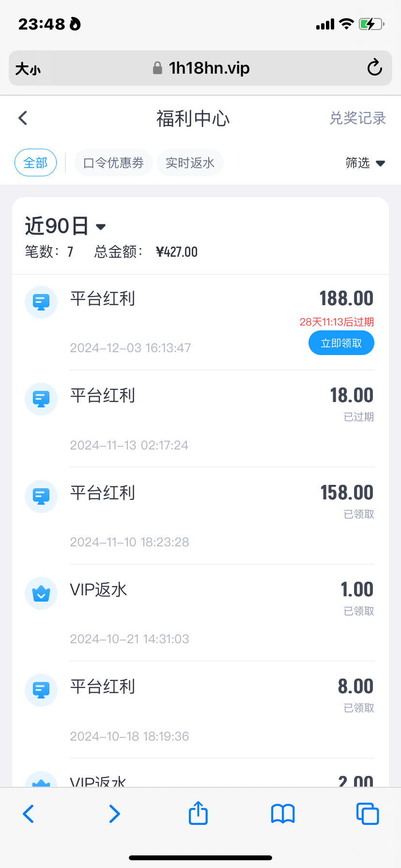Screen dimensions: 401x868
Task: Tap the back arrow beside 福利中心
Action: [x=23, y=118]
